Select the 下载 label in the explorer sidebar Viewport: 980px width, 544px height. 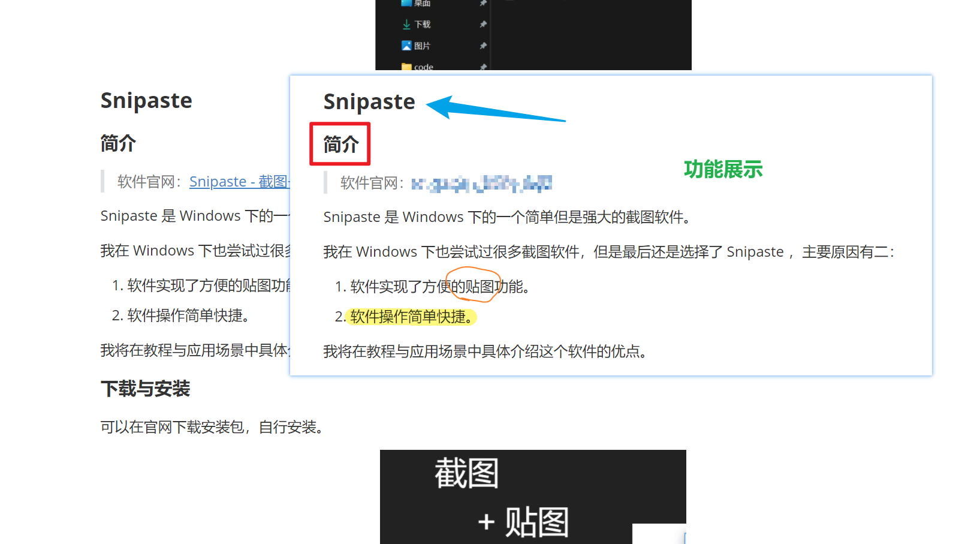tap(423, 25)
